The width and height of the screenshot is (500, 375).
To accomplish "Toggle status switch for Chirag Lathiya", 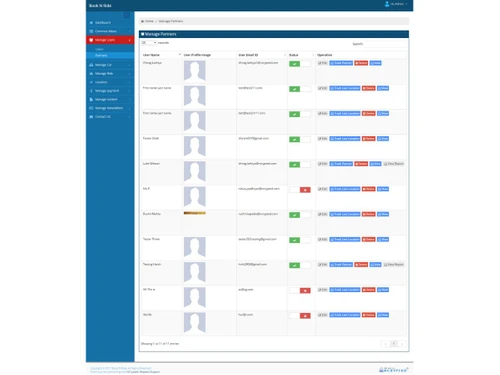I will (300, 64).
